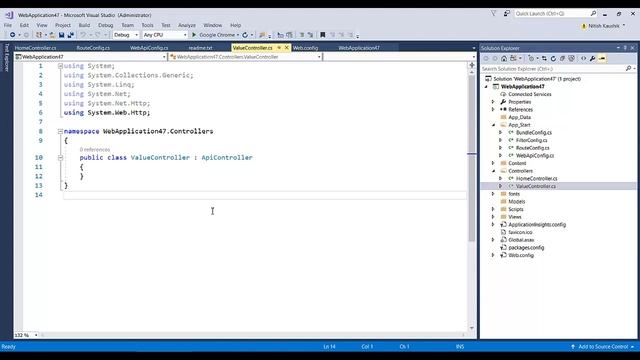This screenshot has height=360, width=640.
Task: Open the Analyze menu
Action: coord(187,25)
